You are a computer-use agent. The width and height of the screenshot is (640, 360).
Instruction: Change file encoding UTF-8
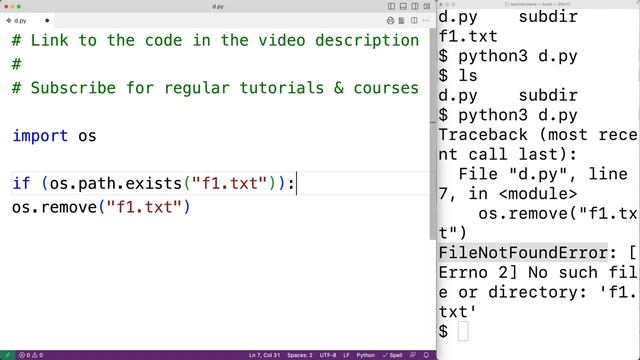coord(328,355)
